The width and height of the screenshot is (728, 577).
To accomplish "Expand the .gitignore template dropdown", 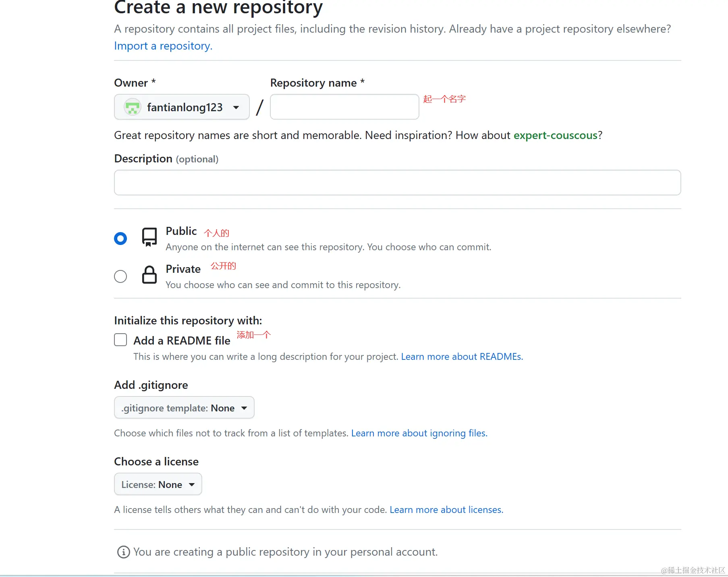I will [x=184, y=408].
